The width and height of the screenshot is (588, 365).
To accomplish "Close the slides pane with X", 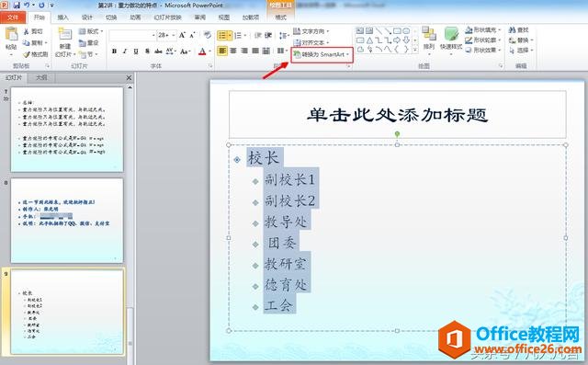I will (x=129, y=77).
